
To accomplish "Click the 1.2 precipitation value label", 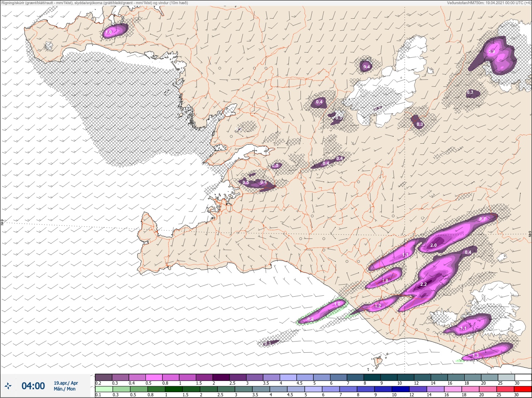I will [378, 306].
